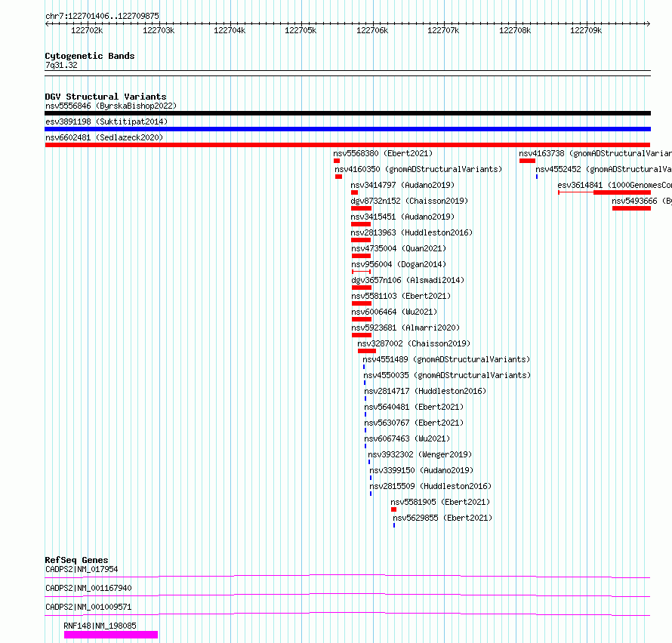Click the nsv956004 red bracket glyph
The height and width of the screenshot is (643, 672).
[361, 272]
